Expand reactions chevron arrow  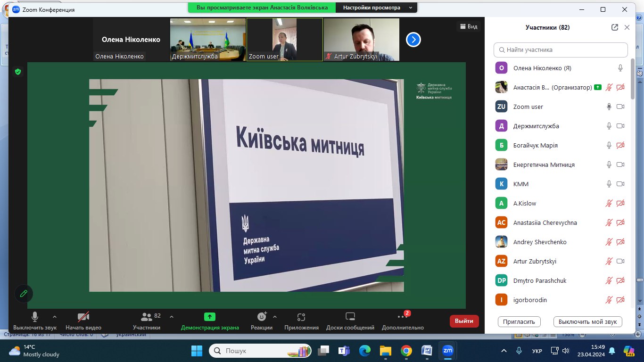click(275, 317)
